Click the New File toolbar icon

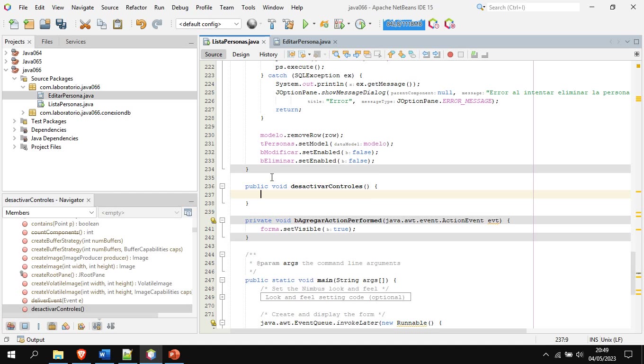[14, 24]
